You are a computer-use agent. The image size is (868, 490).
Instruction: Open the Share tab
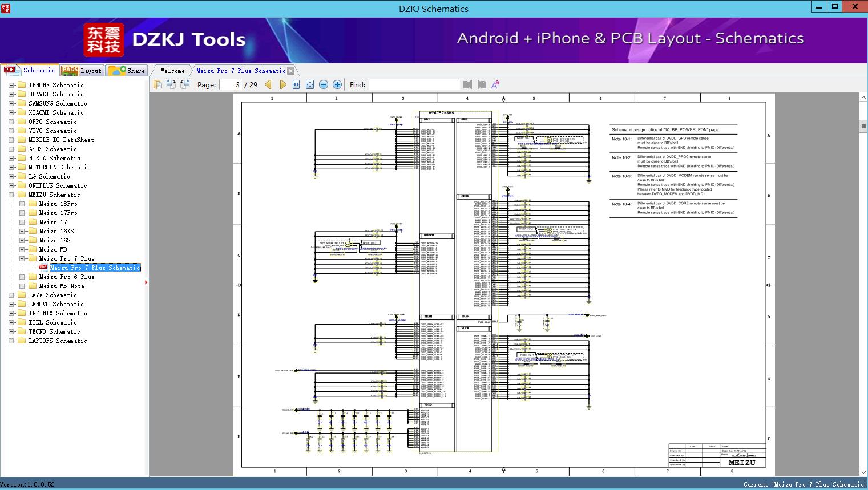pos(127,71)
